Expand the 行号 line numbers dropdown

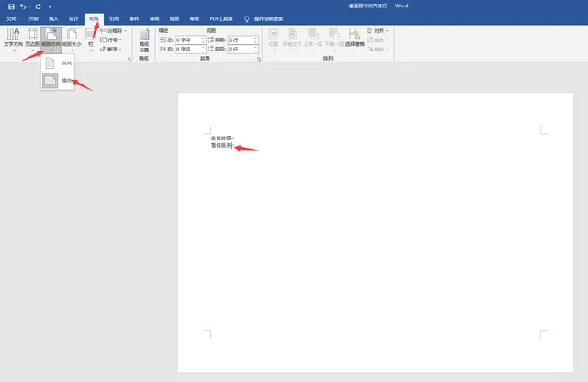(x=111, y=39)
